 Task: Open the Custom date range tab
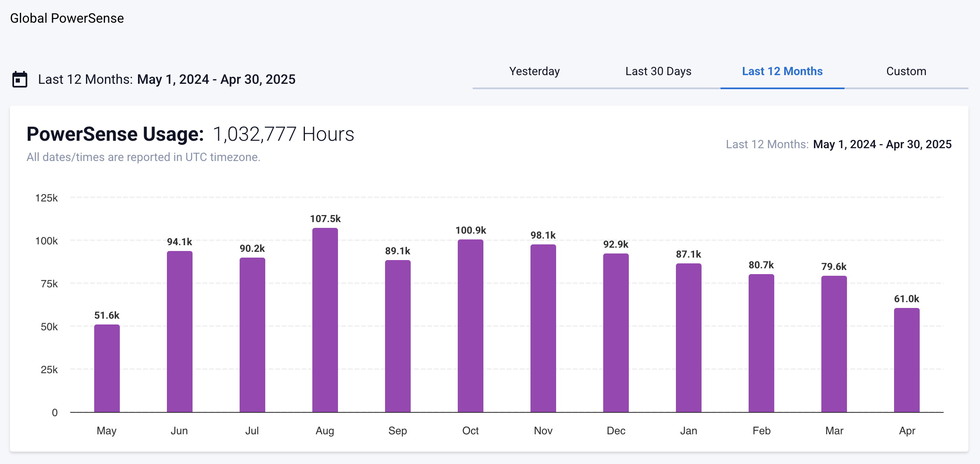pyautogui.click(x=906, y=71)
